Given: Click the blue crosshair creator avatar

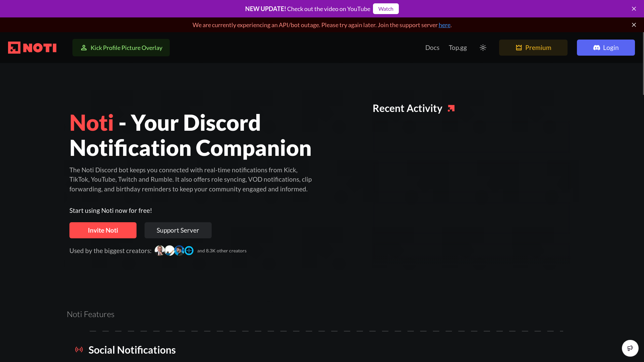Looking at the screenshot, I should (189, 250).
